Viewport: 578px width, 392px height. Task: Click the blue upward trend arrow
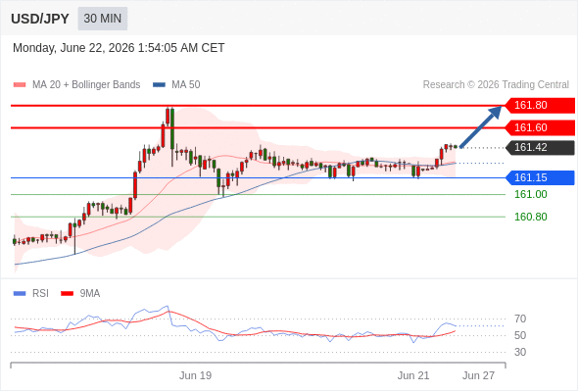(481, 126)
